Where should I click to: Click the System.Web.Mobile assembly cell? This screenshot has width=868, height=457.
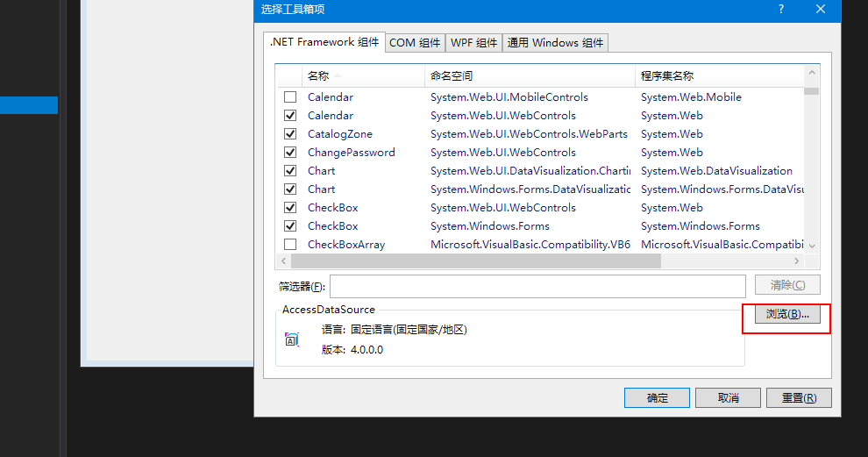[691, 97]
